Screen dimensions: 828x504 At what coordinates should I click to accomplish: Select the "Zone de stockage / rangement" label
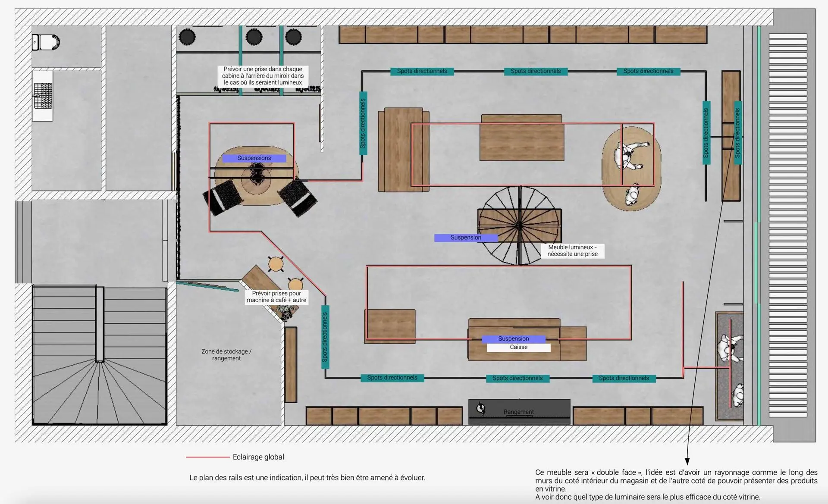pyautogui.click(x=226, y=355)
